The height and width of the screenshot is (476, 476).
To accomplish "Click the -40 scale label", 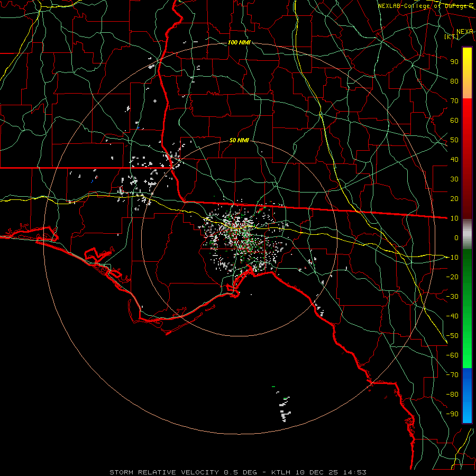I will point(452,316).
